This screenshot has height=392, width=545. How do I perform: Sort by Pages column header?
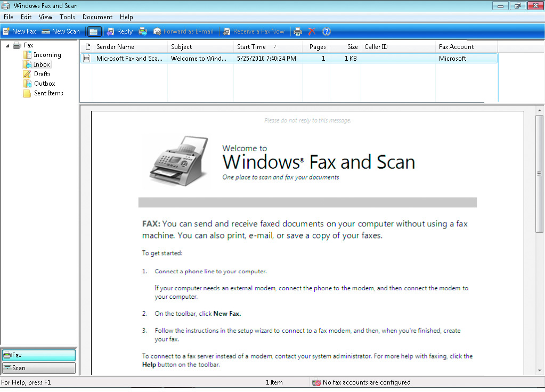coord(315,47)
